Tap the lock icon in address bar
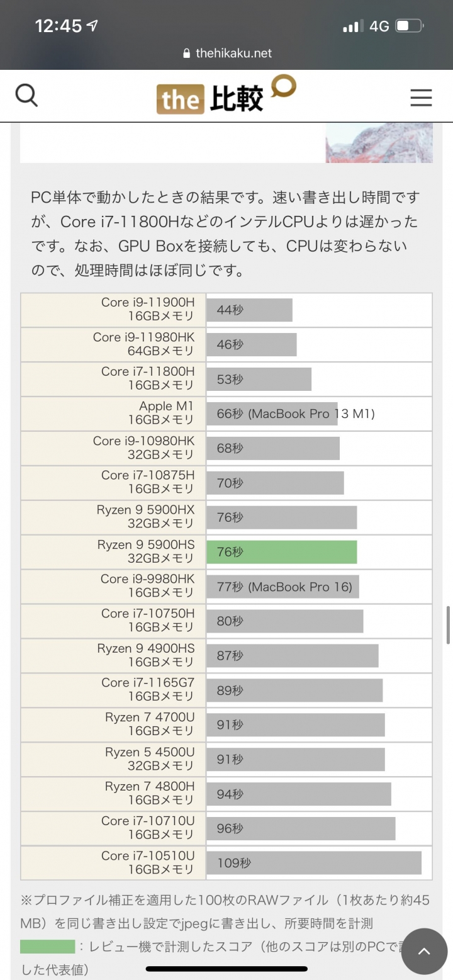The image size is (453, 980). click(x=186, y=54)
